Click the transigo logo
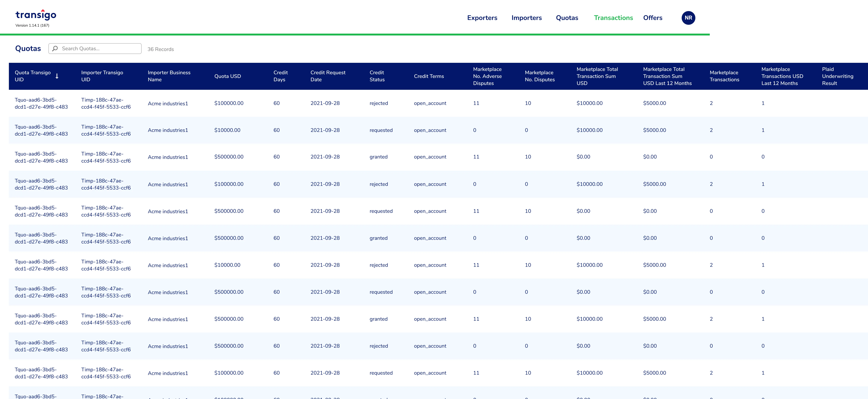 (x=36, y=14)
